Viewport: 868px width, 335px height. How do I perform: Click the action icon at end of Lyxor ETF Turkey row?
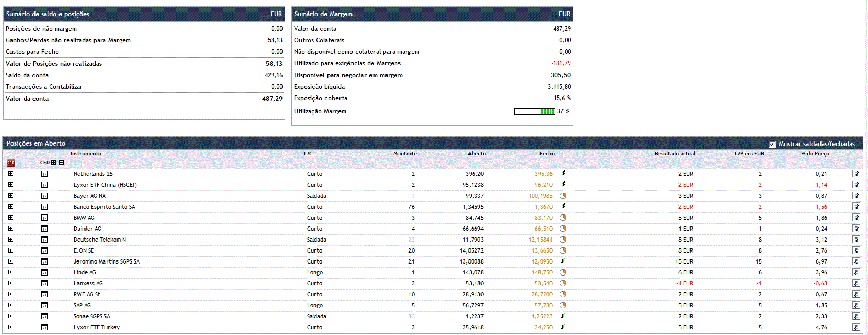pos(856,327)
